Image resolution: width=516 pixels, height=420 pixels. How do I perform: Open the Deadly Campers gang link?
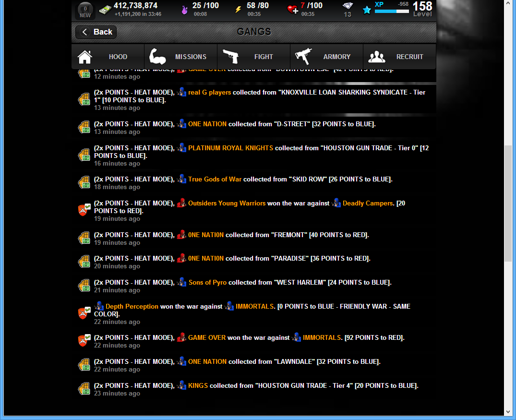point(368,204)
